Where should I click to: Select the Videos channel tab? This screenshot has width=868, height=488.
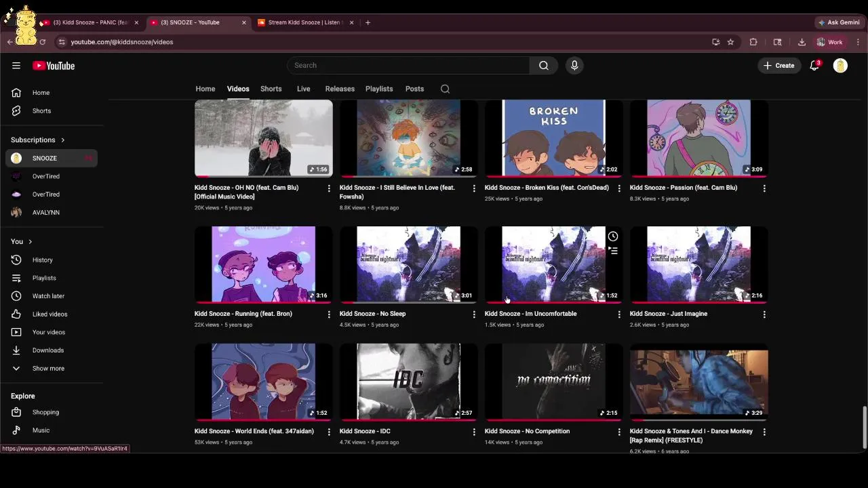(238, 89)
